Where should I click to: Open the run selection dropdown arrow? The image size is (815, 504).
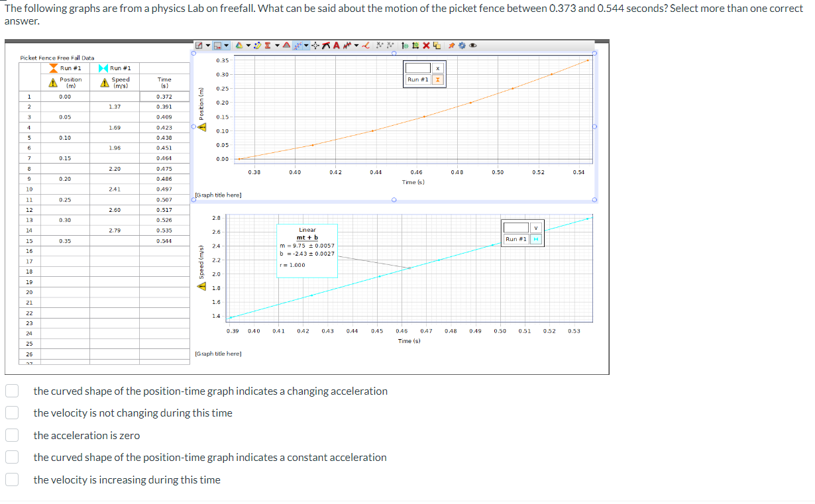pyautogui.click(x=248, y=46)
